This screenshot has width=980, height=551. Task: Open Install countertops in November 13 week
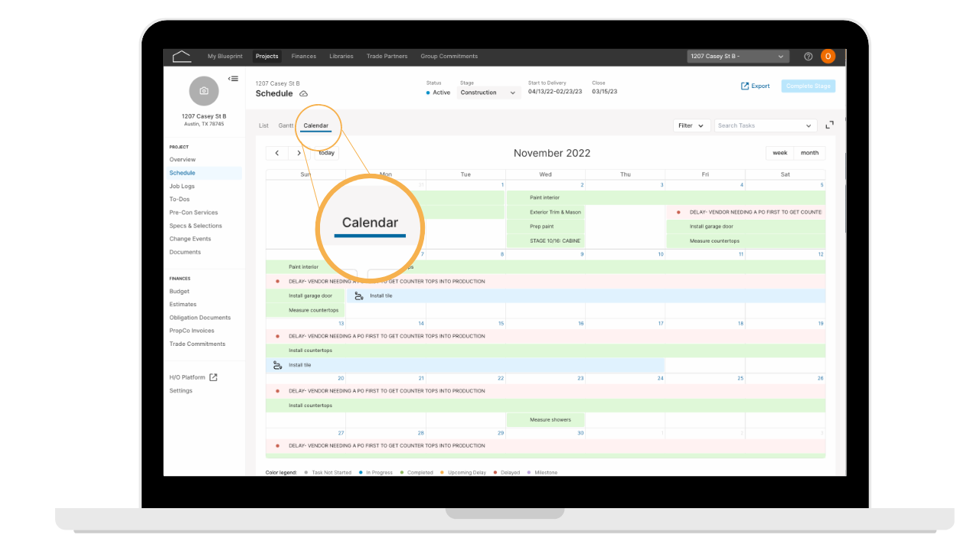546,350
